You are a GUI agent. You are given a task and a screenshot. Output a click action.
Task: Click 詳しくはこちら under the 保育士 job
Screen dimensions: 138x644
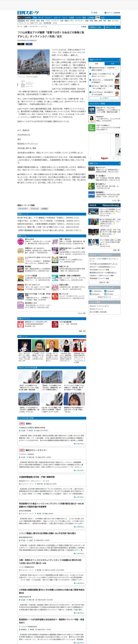pyautogui.click(x=79, y=444)
